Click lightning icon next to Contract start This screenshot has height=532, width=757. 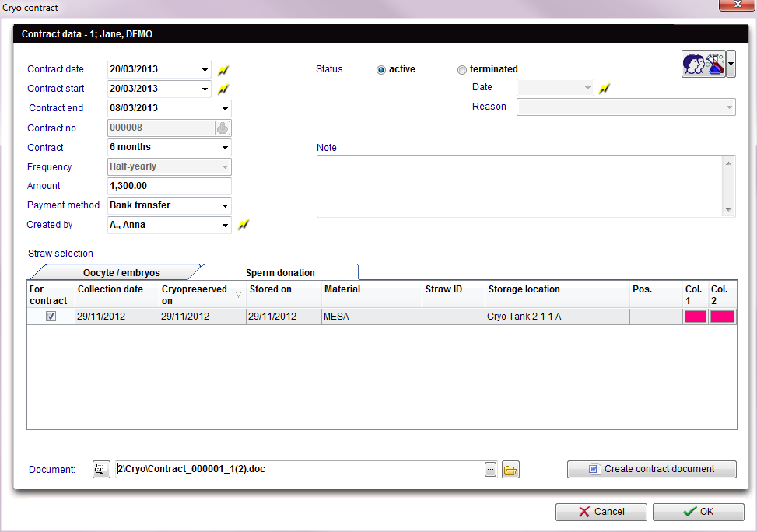click(223, 89)
